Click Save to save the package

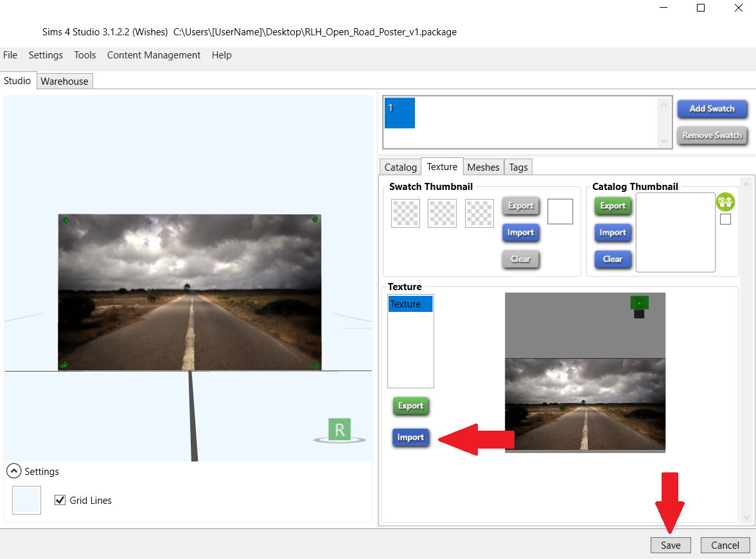[671, 545]
